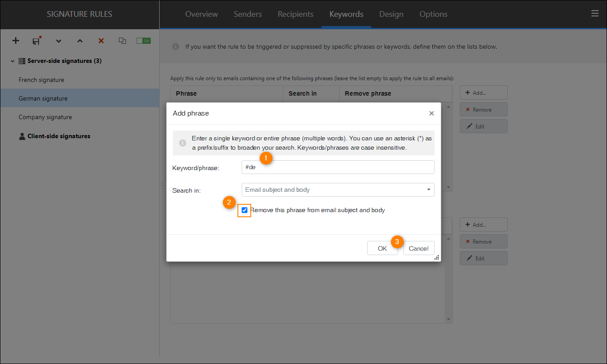Move the selected rule up the list
Screen dimensions: 607x364
pyautogui.click(x=79, y=41)
